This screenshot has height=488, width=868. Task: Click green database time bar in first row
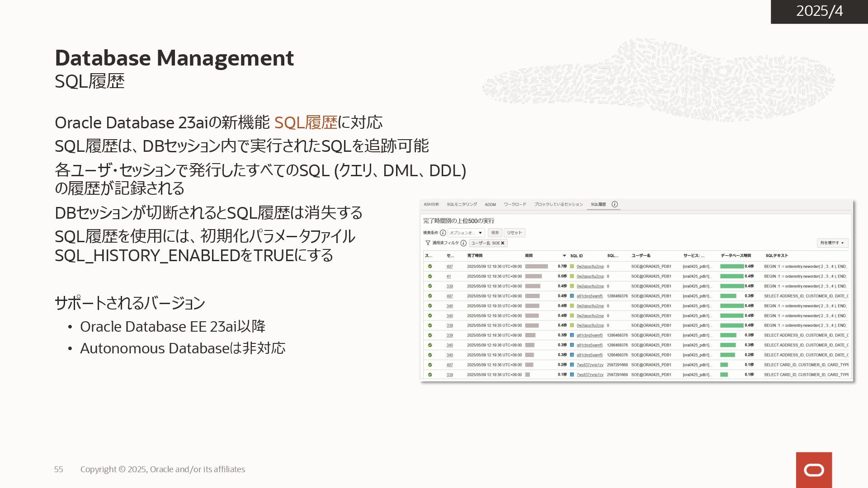coord(732,267)
